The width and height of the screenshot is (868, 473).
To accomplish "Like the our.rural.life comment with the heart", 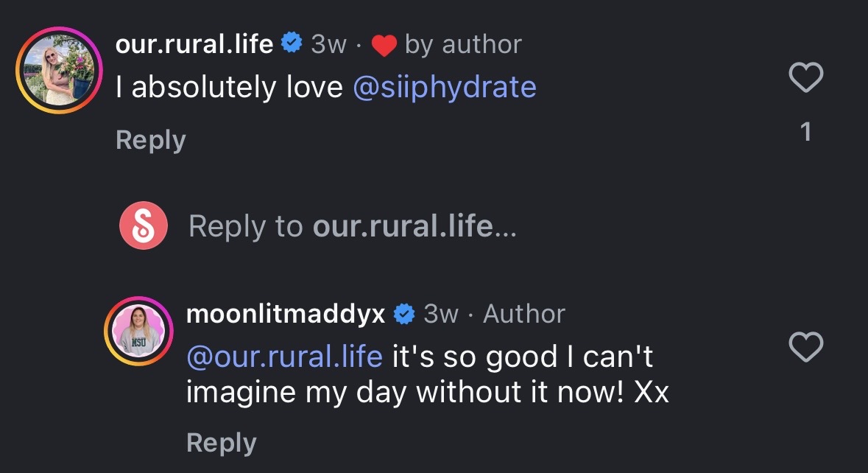I will pos(805,77).
